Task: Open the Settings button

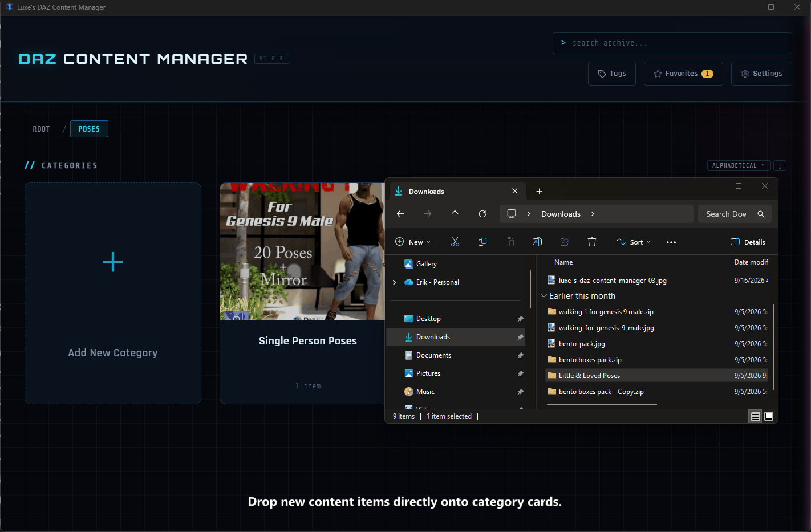Action: point(761,74)
